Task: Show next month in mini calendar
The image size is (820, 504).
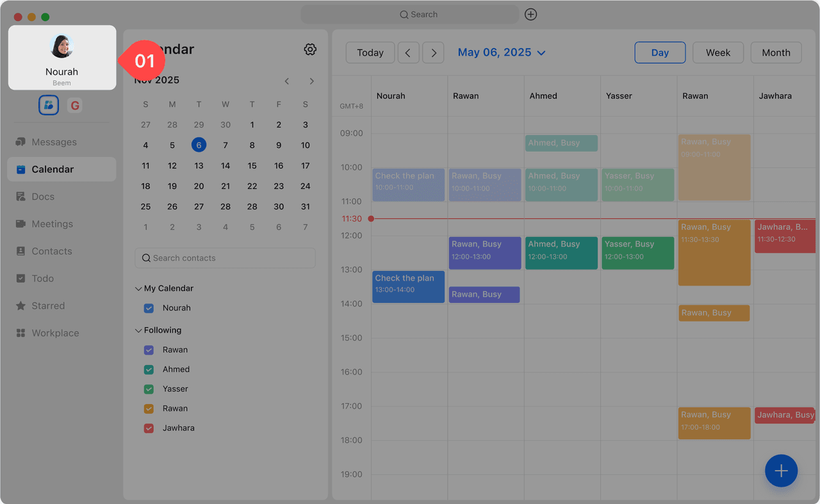Action: [311, 81]
